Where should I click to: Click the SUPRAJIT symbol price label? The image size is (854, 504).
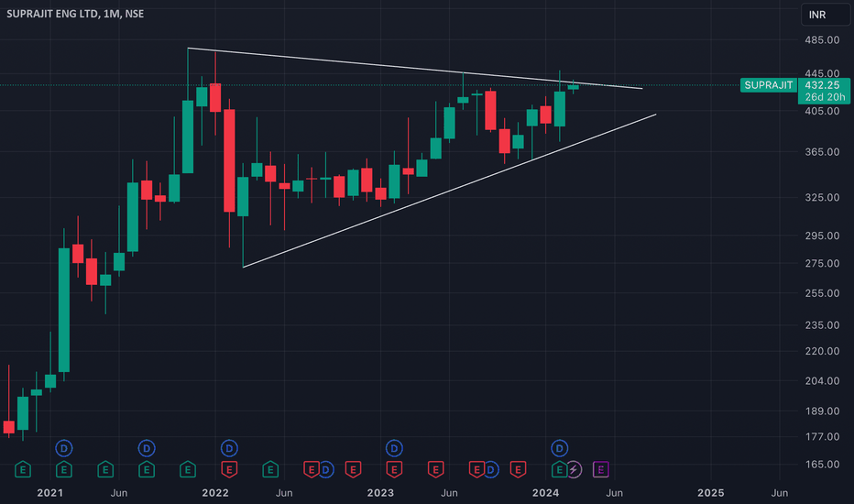[769, 85]
